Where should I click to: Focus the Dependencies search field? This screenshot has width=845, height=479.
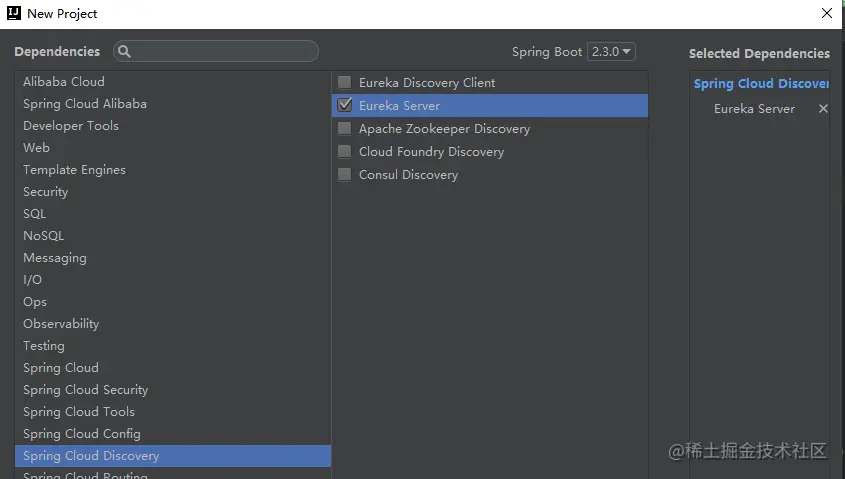[x=216, y=51]
